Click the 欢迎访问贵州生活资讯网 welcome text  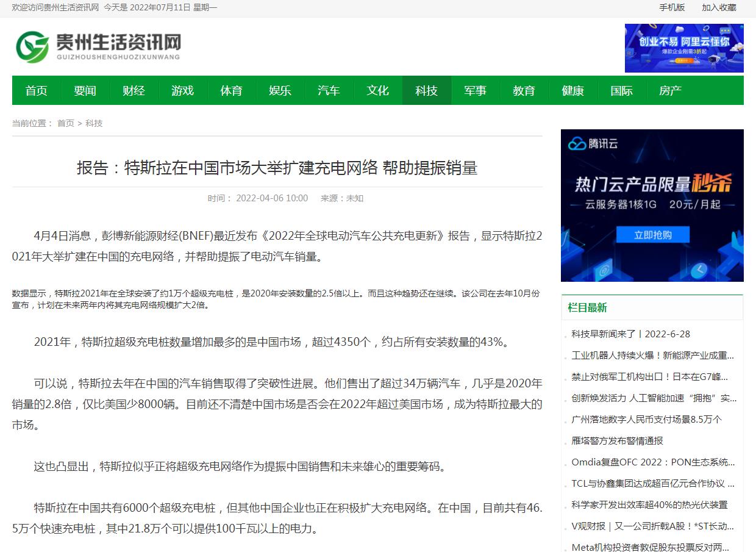click(x=55, y=7)
